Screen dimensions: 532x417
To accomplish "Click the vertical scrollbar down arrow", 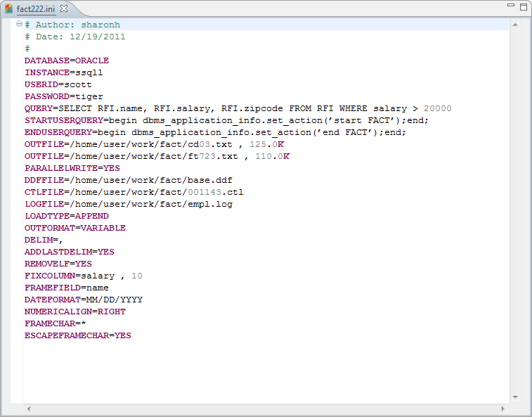I will click(x=515, y=397).
